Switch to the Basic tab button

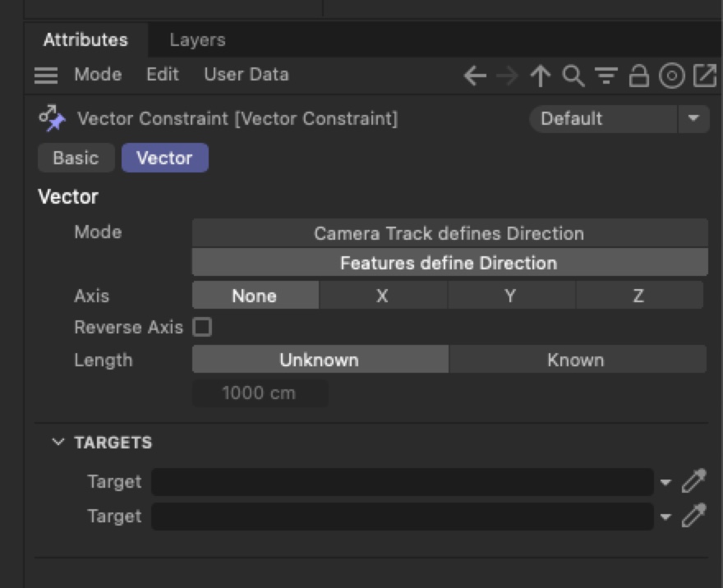click(x=76, y=158)
